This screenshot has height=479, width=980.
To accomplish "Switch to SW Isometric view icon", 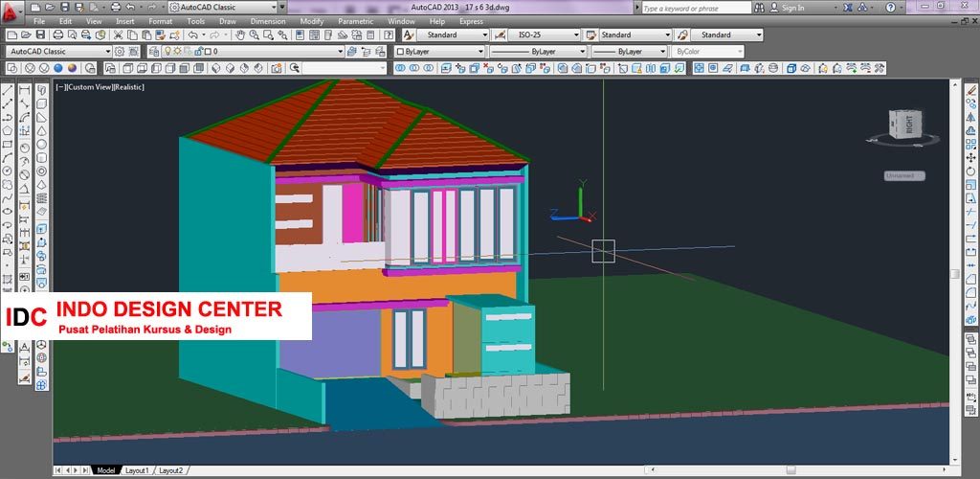I will (x=215, y=68).
